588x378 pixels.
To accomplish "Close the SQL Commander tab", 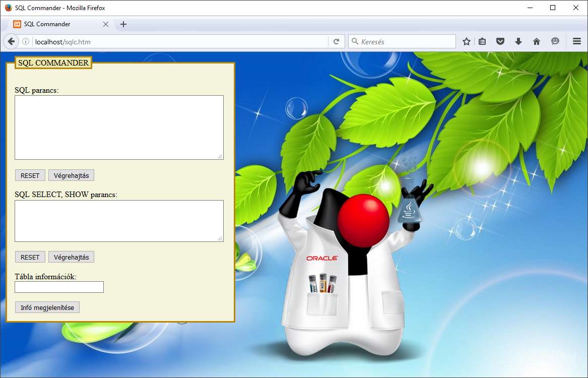I will 106,24.
